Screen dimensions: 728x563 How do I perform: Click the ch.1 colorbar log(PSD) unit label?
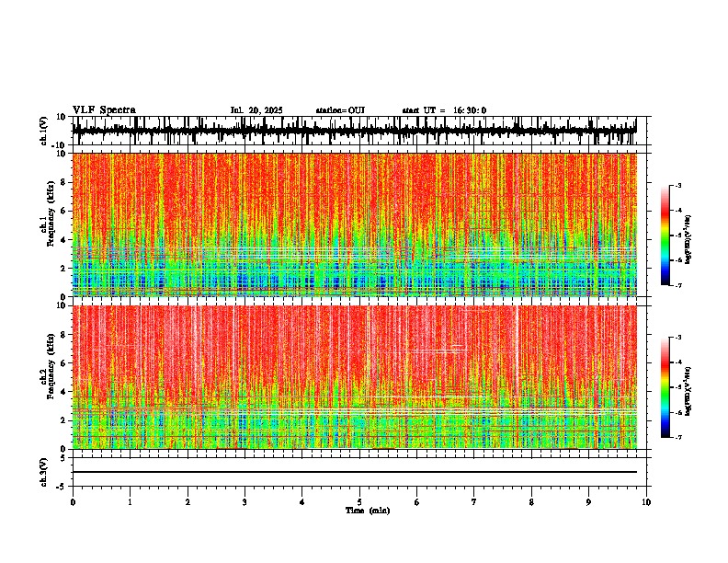pos(688,240)
